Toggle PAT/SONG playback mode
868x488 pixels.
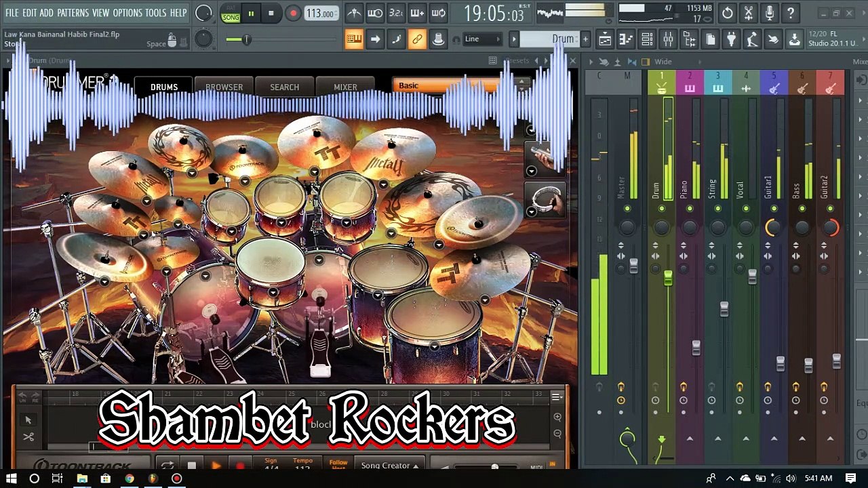tap(231, 14)
